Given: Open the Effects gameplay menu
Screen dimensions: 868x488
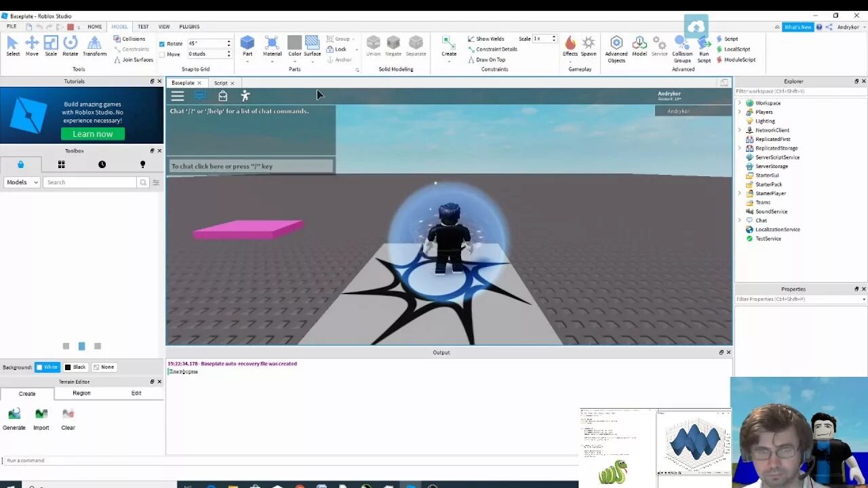Looking at the screenshot, I should (x=570, y=46).
